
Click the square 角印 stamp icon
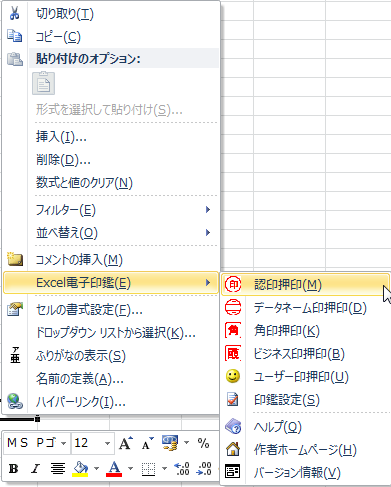tap(233, 330)
